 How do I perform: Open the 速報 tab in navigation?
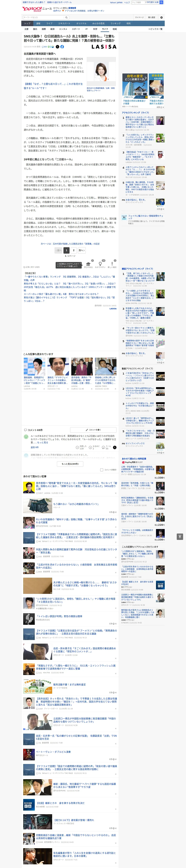[38, 24]
